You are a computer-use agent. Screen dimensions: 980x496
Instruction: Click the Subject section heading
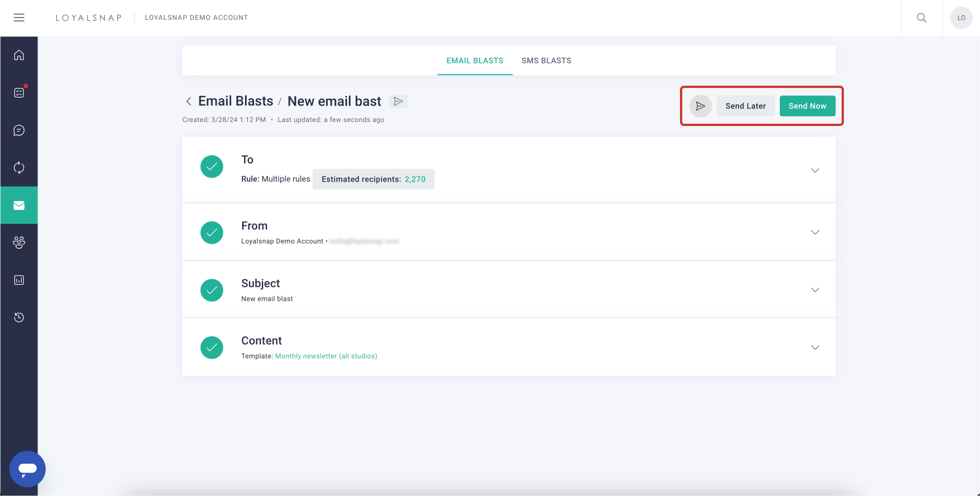(x=260, y=283)
